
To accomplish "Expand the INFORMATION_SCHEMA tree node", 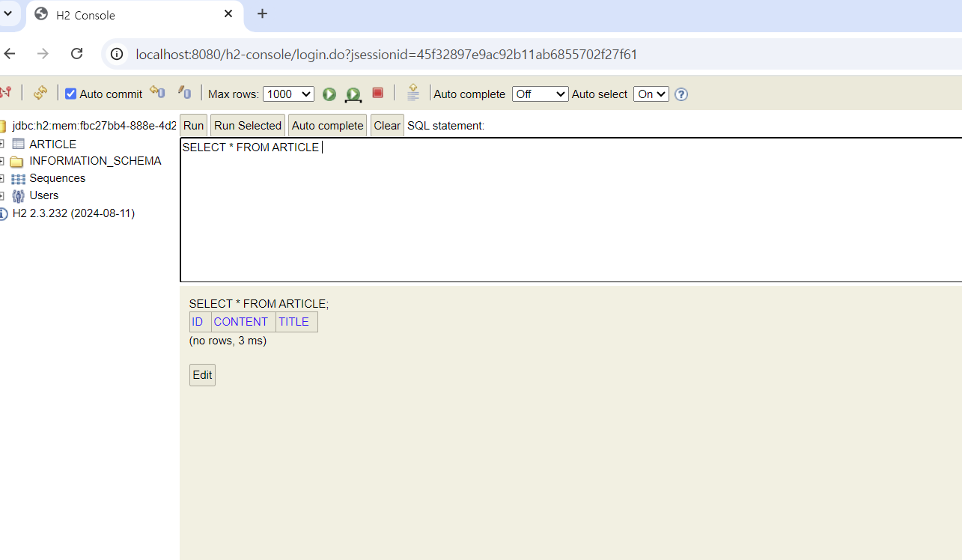I will pyautogui.click(x=2, y=161).
